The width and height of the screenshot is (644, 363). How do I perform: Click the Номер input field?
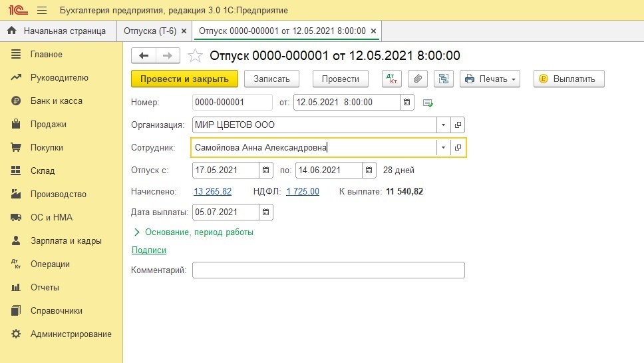(232, 103)
